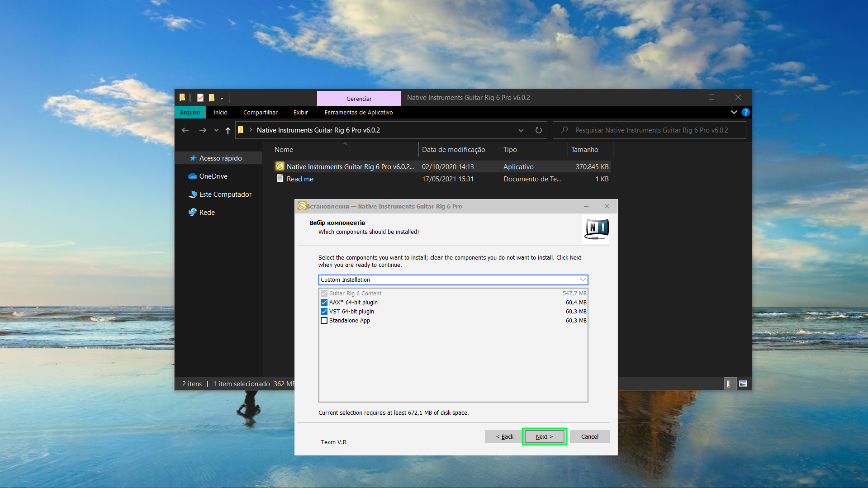Click the Native Instruments logo in installer
The image size is (868, 488).
pyautogui.click(x=597, y=229)
